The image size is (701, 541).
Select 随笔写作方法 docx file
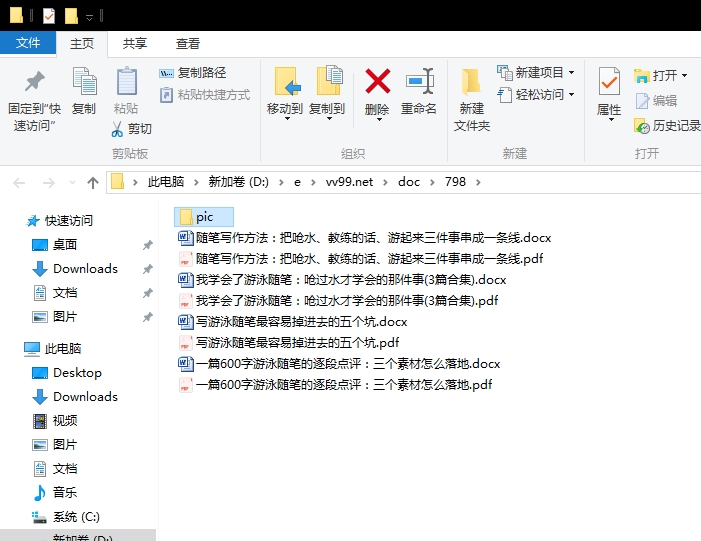tap(365, 238)
